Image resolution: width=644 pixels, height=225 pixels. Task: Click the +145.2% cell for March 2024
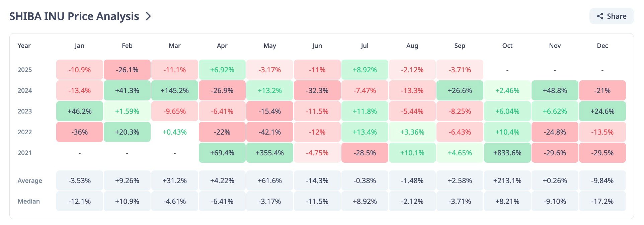[174, 90]
